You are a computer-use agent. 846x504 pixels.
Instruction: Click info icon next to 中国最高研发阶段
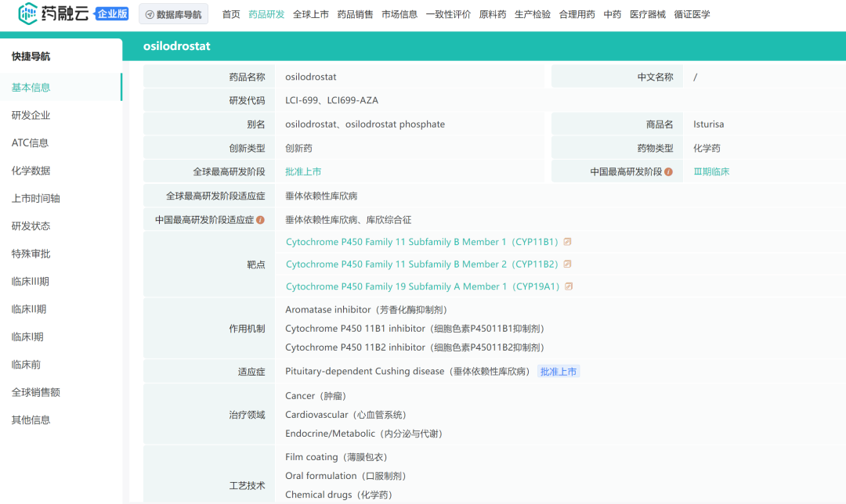(x=668, y=172)
